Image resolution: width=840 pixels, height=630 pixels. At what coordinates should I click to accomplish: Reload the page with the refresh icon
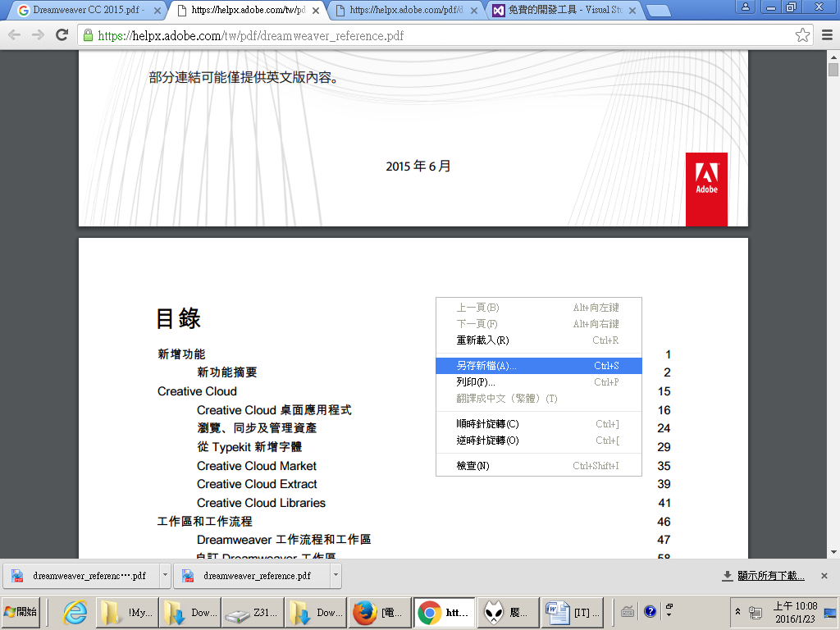[x=62, y=35]
